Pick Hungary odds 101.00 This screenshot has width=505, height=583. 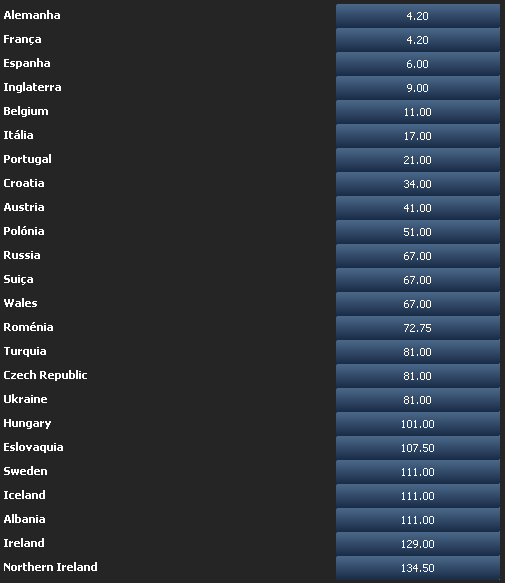[418, 423]
